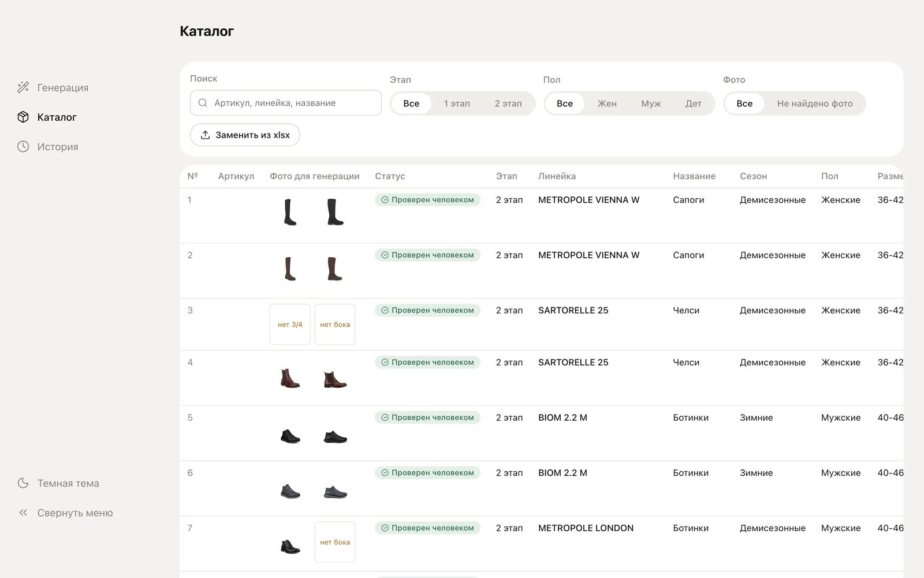
Task: Click 'METROPOLE LONDON' cell in row 7
Action: pyautogui.click(x=586, y=528)
